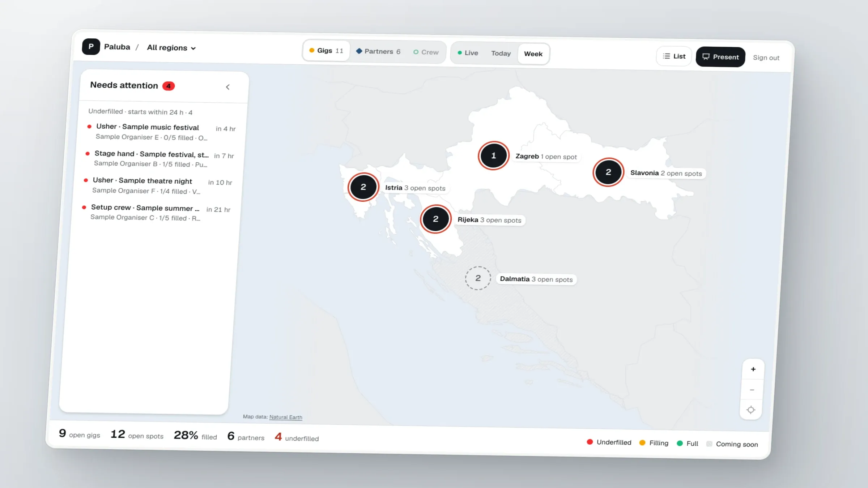Viewport: 868px width, 488px height.
Task: Start Present mode
Action: (x=720, y=57)
